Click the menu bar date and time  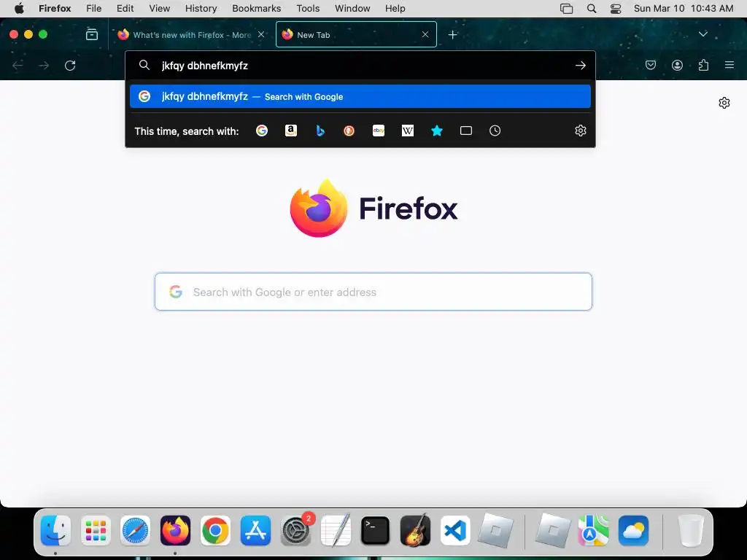[683, 9]
